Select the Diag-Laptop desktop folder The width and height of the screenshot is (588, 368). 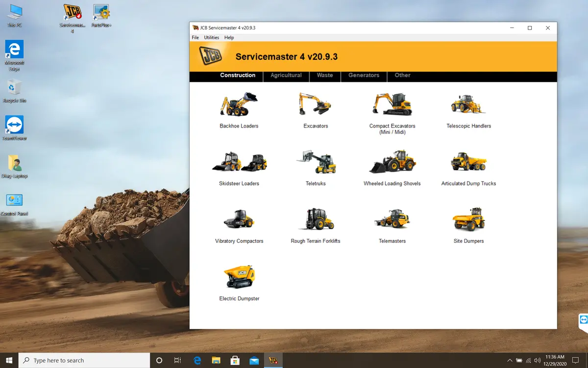14,166
